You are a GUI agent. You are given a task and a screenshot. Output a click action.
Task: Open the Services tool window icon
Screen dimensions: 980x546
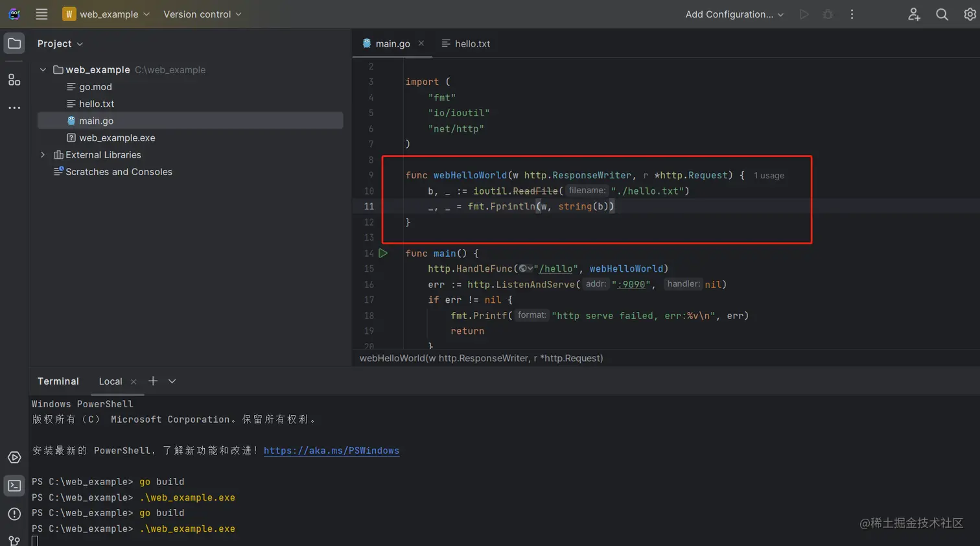tap(14, 458)
